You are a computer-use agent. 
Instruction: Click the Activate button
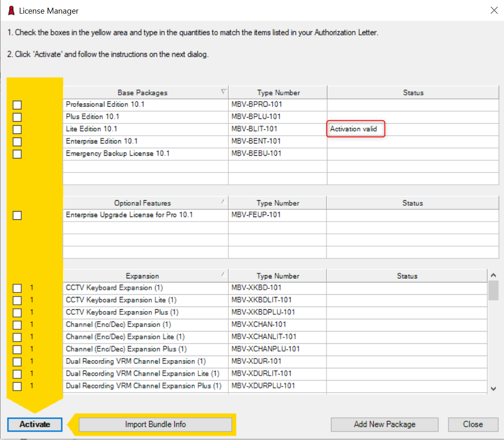(35, 424)
